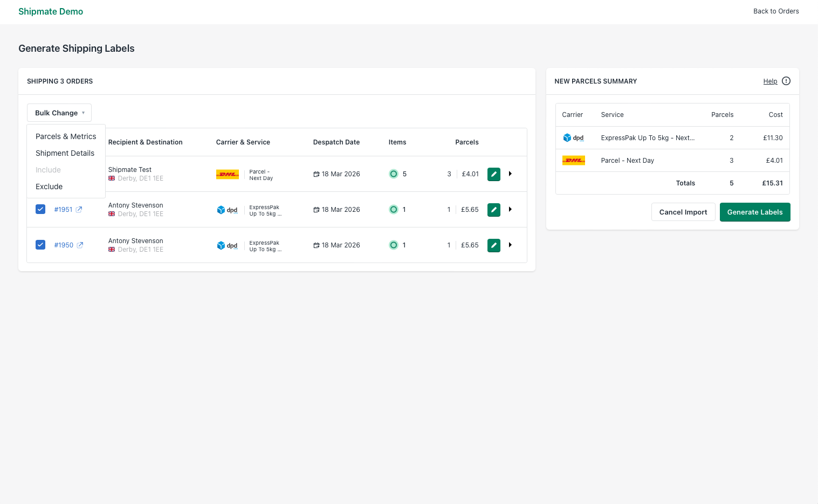Open the Bulk Change dropdown
The height and width of the screenshot is (504, 818).
click(59, 113)
